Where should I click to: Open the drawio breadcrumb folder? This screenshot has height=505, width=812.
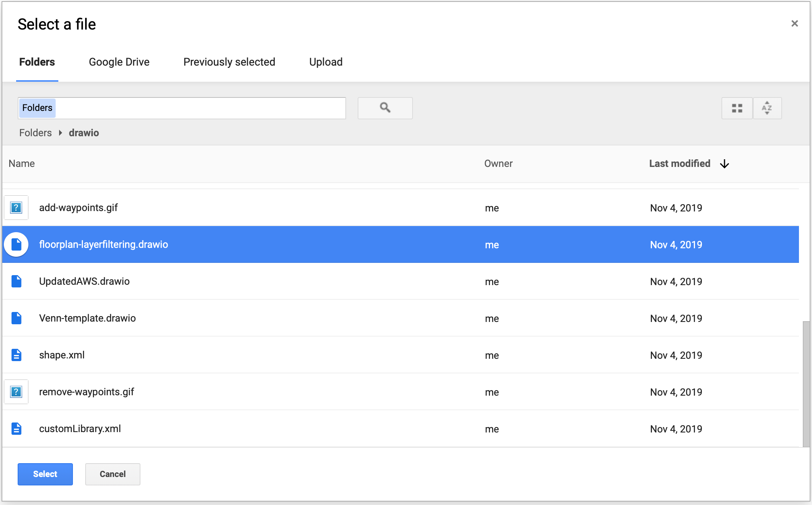tap(84, 132)
